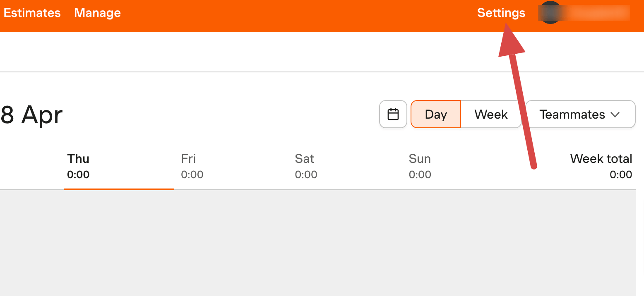This screenshot has width=644, height=296.
Task: Expand the Teammates dropdown
Action: tap(580, 114)
